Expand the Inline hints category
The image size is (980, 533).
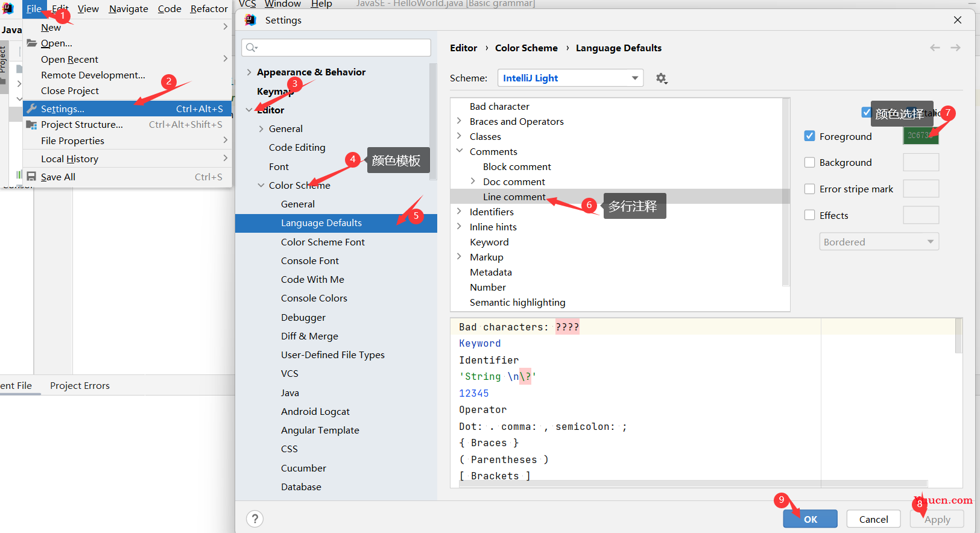pos(459,227)
